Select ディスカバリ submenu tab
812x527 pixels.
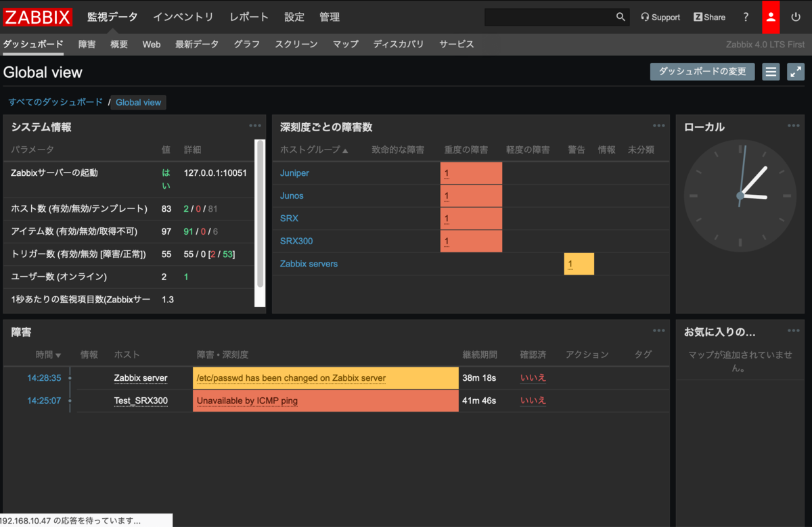[399, 44]
